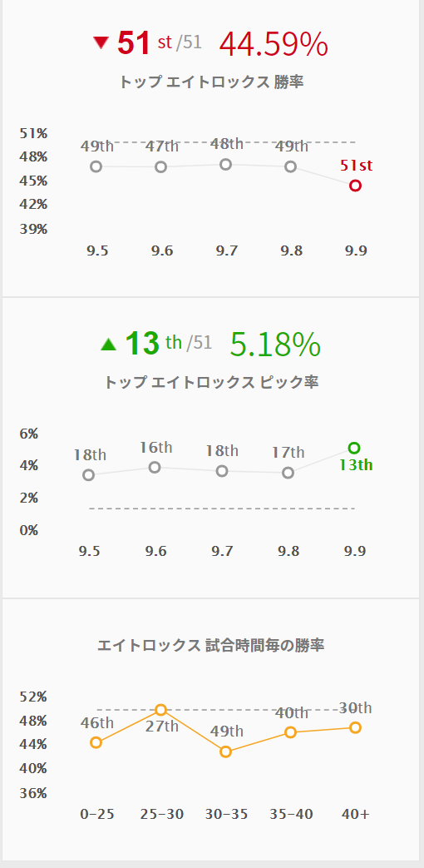Click the 44.59% win rate value
This screenshot has width=424, height=868.
[x=274, y=44]
